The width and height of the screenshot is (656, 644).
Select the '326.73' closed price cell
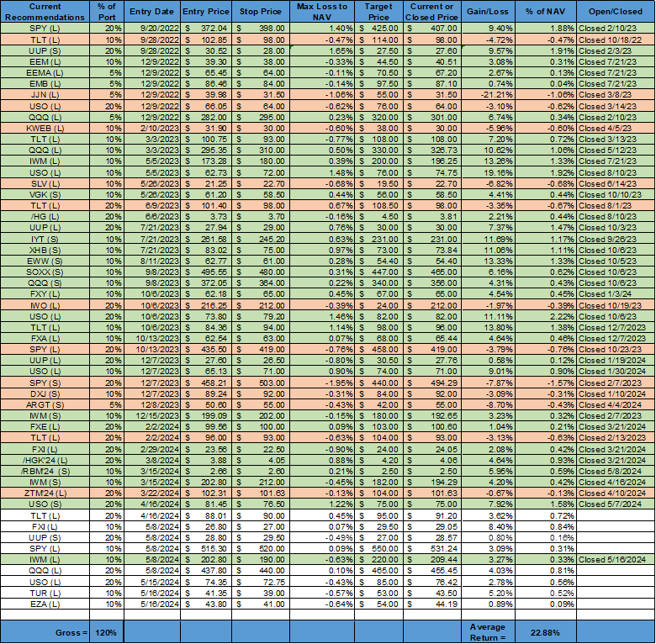tap(432, 150)
